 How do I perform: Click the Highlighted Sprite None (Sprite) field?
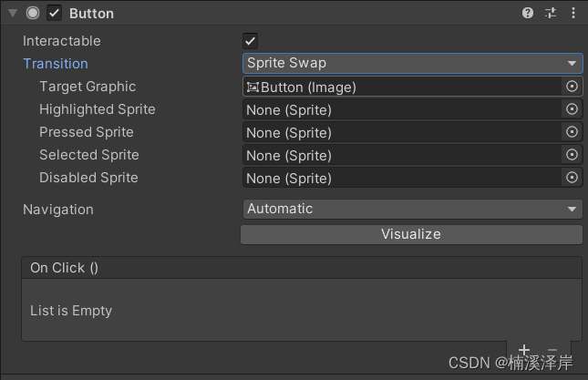point(402,109)
